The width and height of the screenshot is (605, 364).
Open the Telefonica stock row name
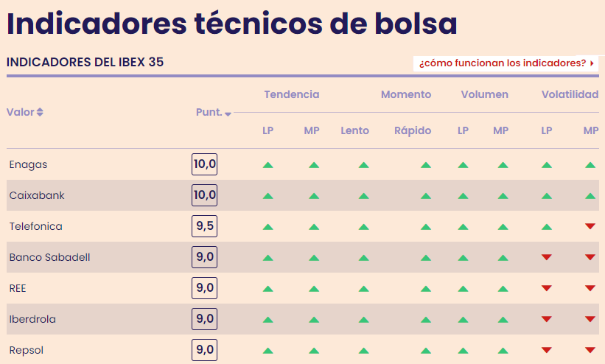pyautogui.click(x=35, y=226)
